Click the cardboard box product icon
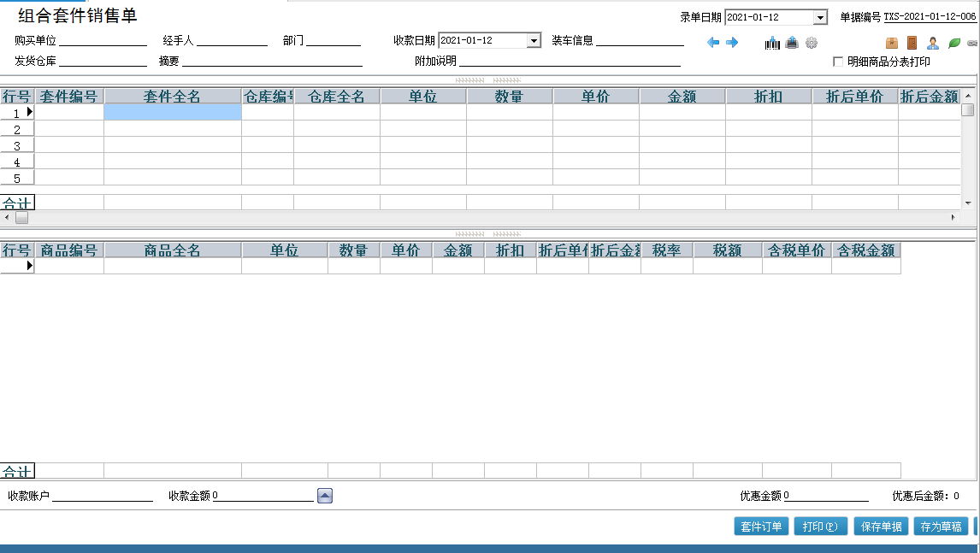 [892, 43]
